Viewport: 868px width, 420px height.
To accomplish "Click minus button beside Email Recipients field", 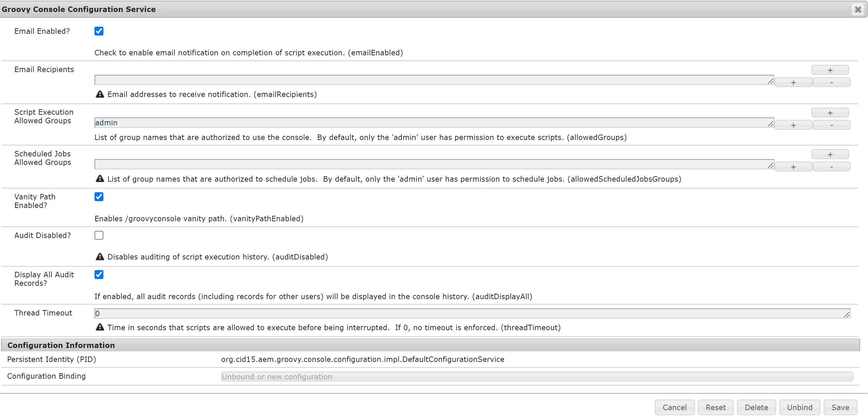I will point(831,82).
